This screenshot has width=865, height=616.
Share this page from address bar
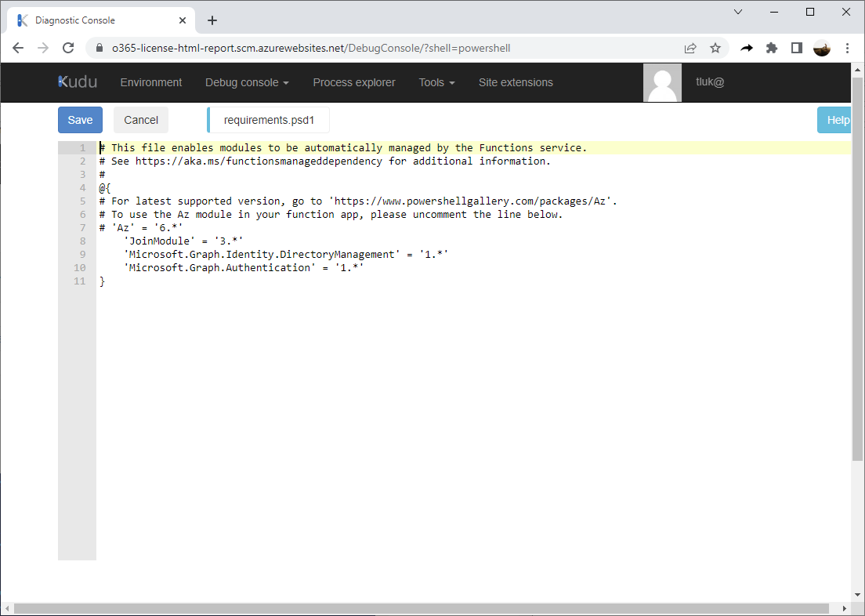(x=690, y=48)
